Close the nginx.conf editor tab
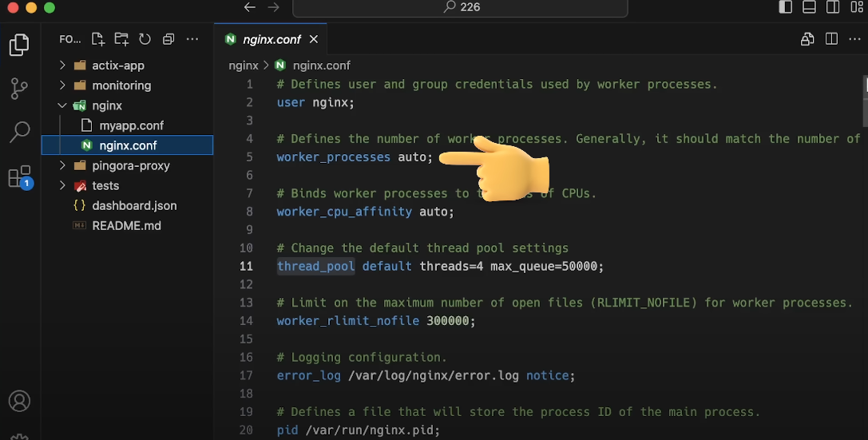The image size is (868, 440). pos(314,39)
